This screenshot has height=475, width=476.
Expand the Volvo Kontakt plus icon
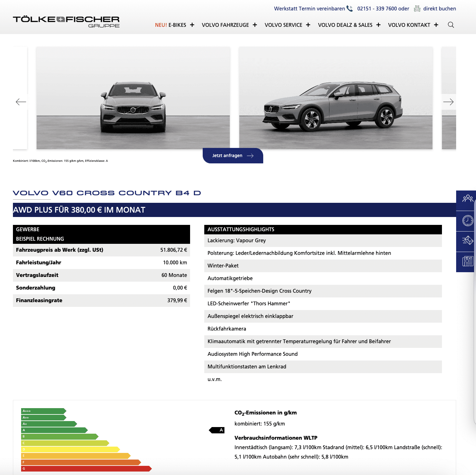[x=436, y=25]
